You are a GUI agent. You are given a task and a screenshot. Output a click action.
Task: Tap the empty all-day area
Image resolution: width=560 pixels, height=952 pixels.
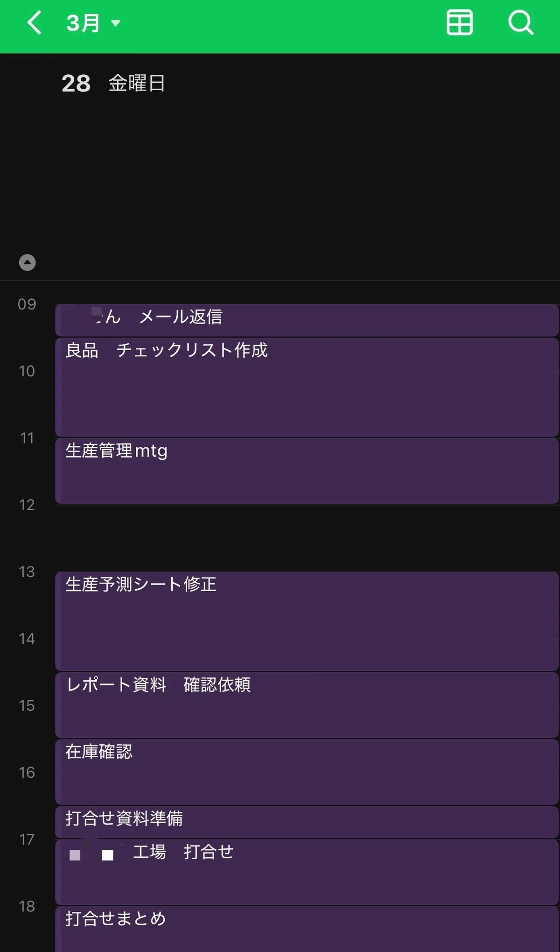(307, 177)
